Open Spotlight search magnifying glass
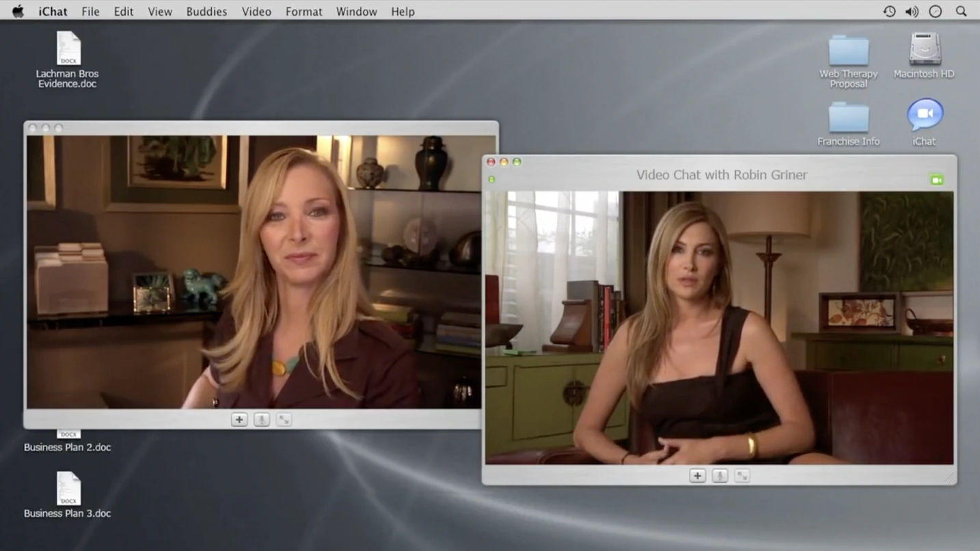Viewport: 980px width, 551px height. [961, 12]
